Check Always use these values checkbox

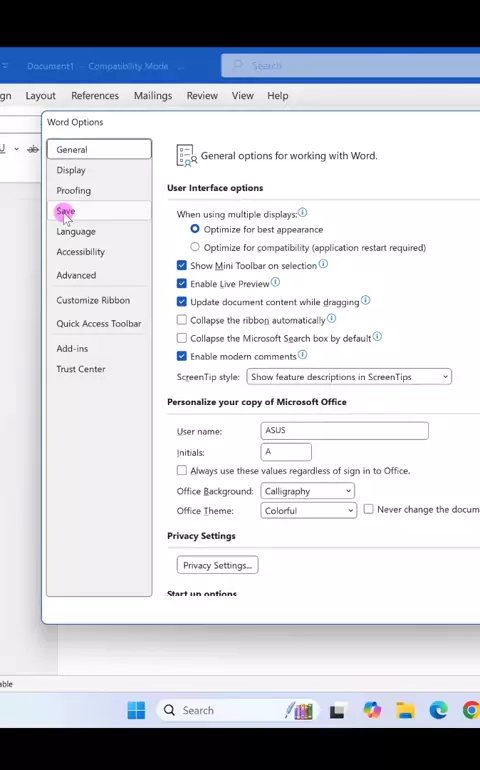182,470
